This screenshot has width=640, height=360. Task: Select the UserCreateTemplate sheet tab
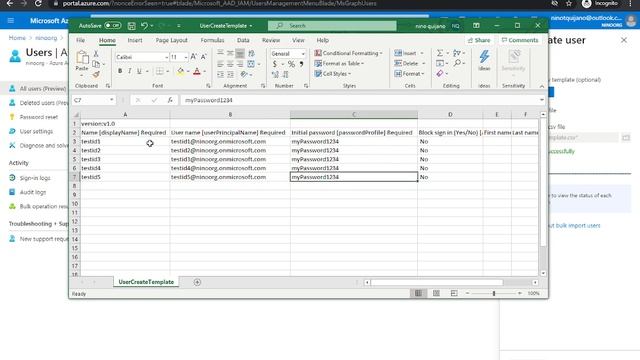(146, 282)
